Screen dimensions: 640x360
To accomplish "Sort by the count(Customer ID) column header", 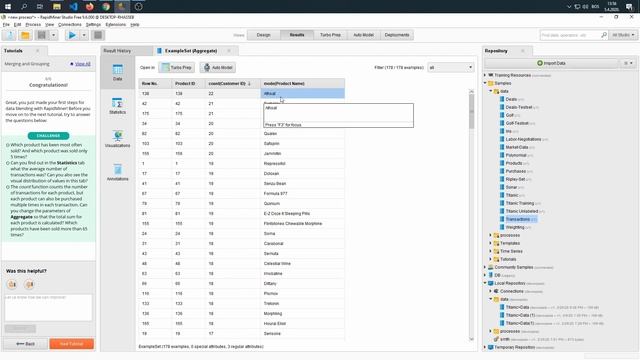I will click(233, 83).
